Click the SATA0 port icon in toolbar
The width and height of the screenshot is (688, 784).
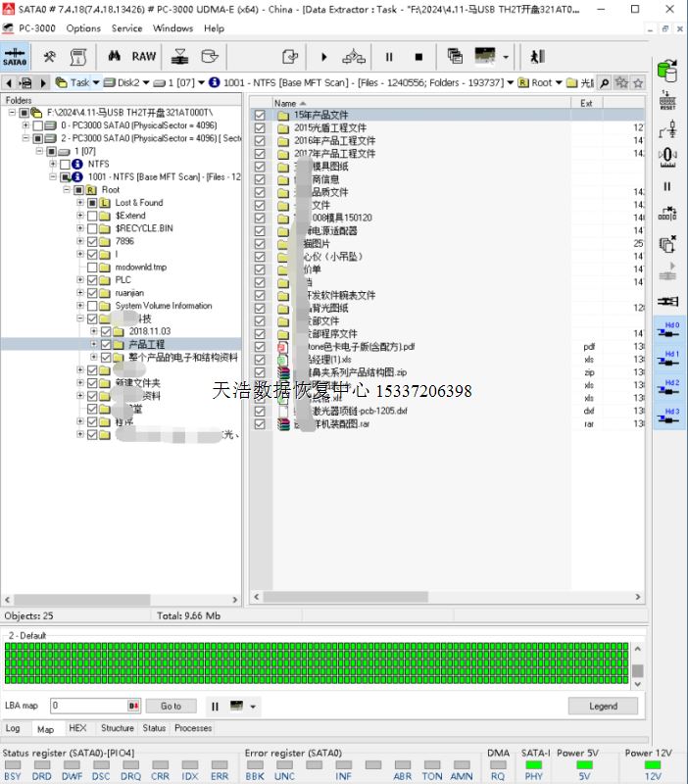pyautogui.click(x=15, y=57)
